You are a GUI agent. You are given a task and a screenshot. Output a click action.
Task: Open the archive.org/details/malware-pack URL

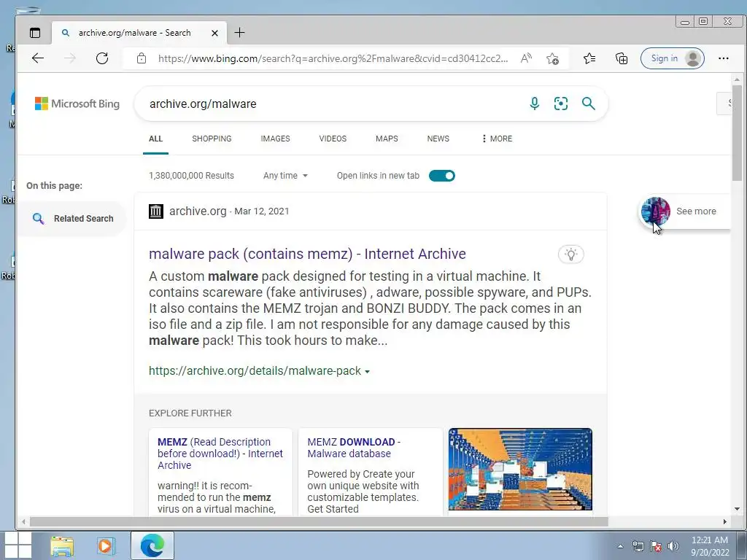coord(255,371)
